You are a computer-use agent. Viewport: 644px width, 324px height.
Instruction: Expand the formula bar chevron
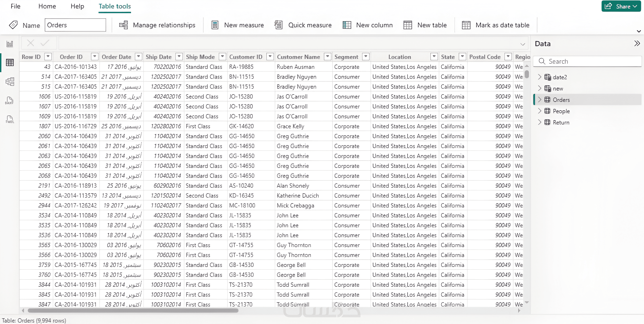coord(523,44)
